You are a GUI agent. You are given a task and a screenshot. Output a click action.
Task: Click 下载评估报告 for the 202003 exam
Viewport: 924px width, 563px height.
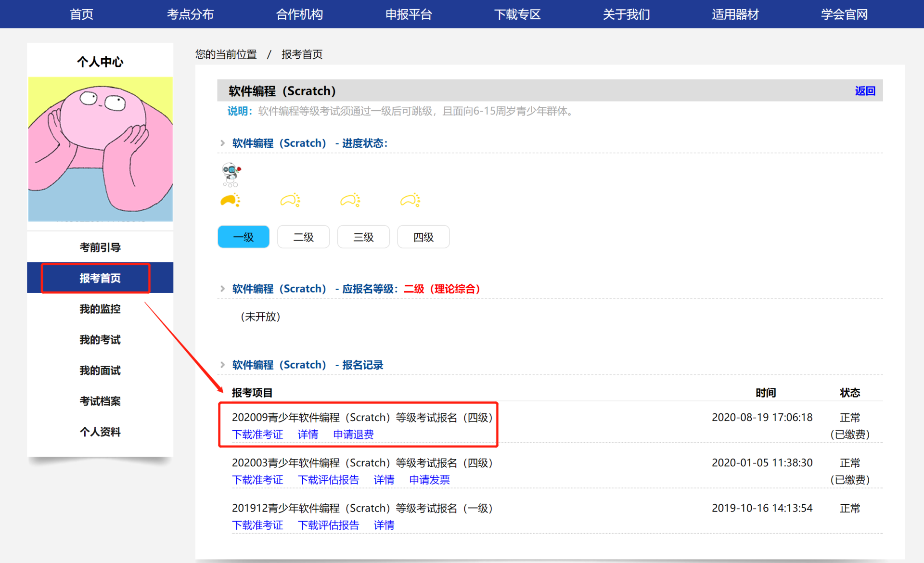click(x=328, y=480)
